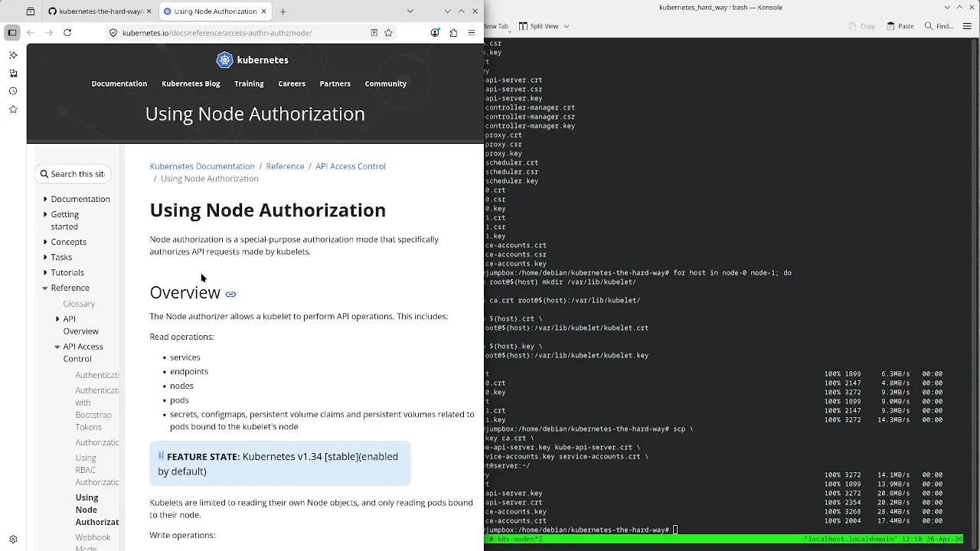This screenshot has height=551, width=980.
Task: Open synced tabs icon in Firefox sidebar
Action: point(13,73)
